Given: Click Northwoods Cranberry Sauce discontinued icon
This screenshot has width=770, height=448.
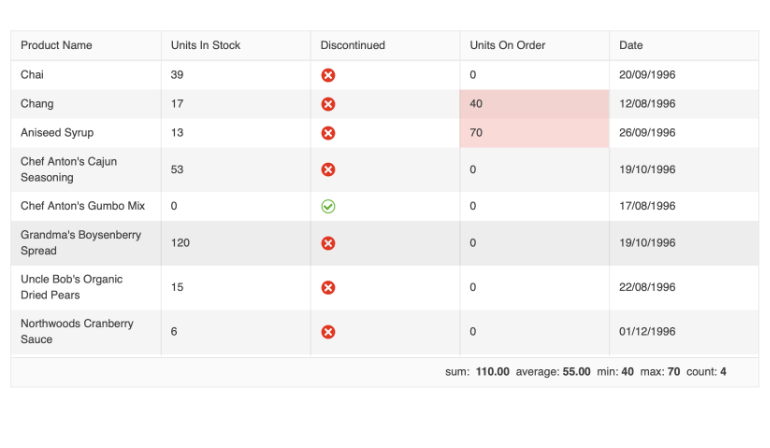Looking at the screenshot, I should [x=328, y=332].
